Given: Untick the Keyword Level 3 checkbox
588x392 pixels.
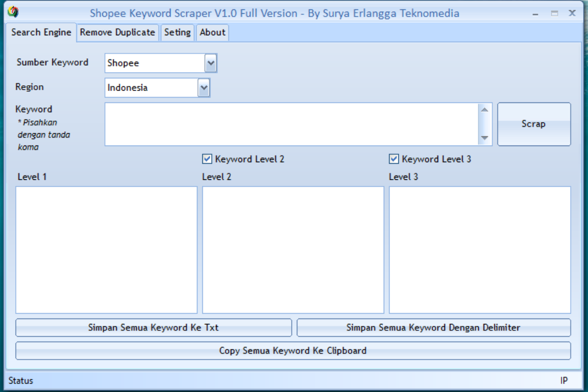Looking at the screenshot, I should [x=394, y=159].
